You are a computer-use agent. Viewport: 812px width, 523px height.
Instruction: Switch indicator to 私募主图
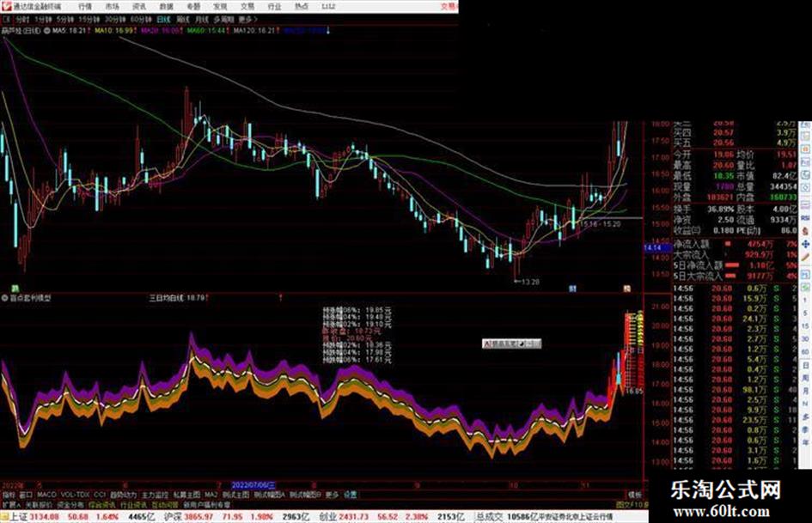[186, 495]
